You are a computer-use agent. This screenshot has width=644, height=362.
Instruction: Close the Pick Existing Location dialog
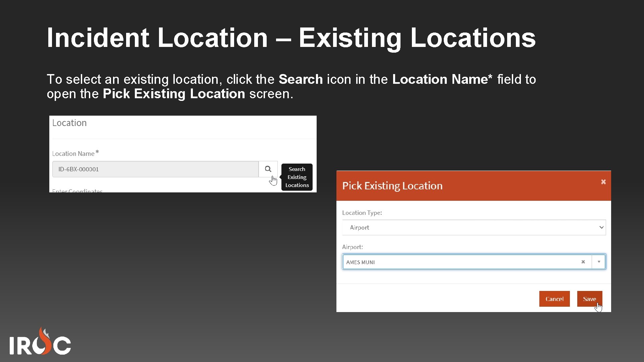(604, 181)
